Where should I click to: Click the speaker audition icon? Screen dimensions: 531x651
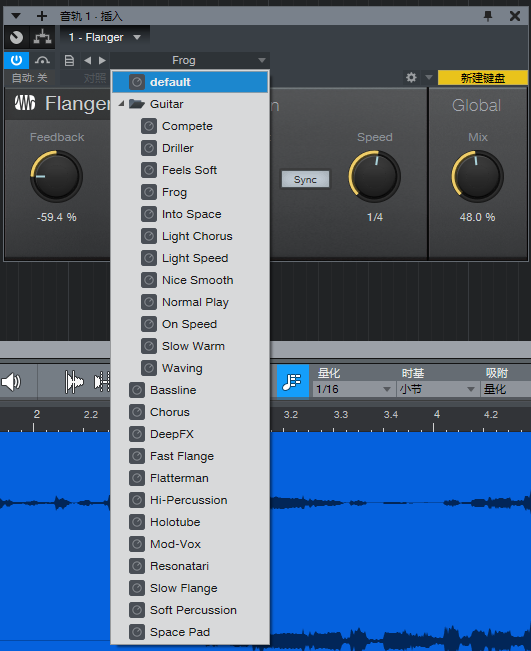tap(11, 382)
